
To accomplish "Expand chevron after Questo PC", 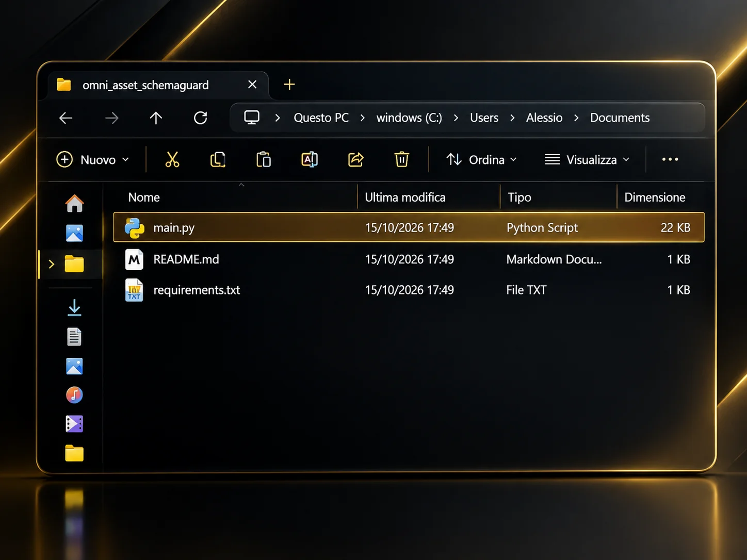I will coord(363,118).
